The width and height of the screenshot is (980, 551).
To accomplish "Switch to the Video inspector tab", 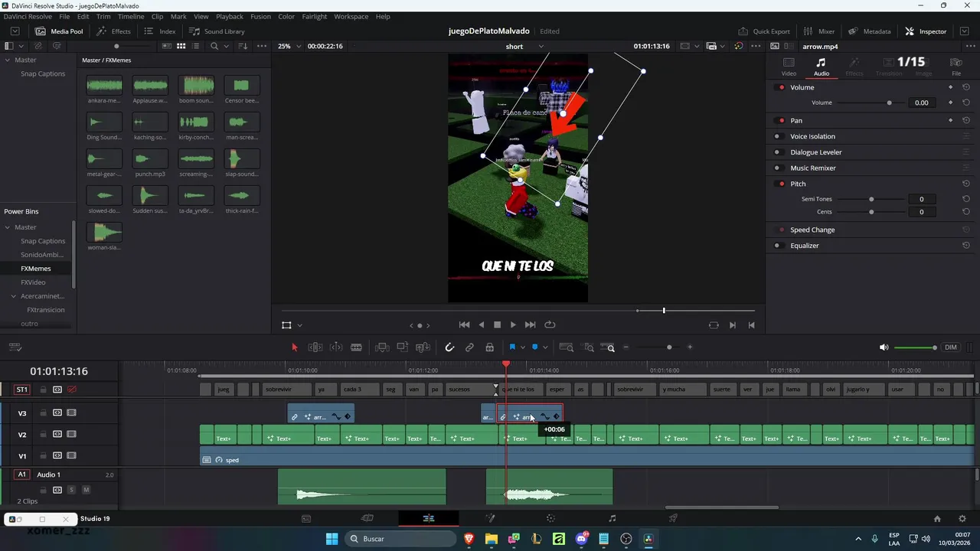I will 789,67.
